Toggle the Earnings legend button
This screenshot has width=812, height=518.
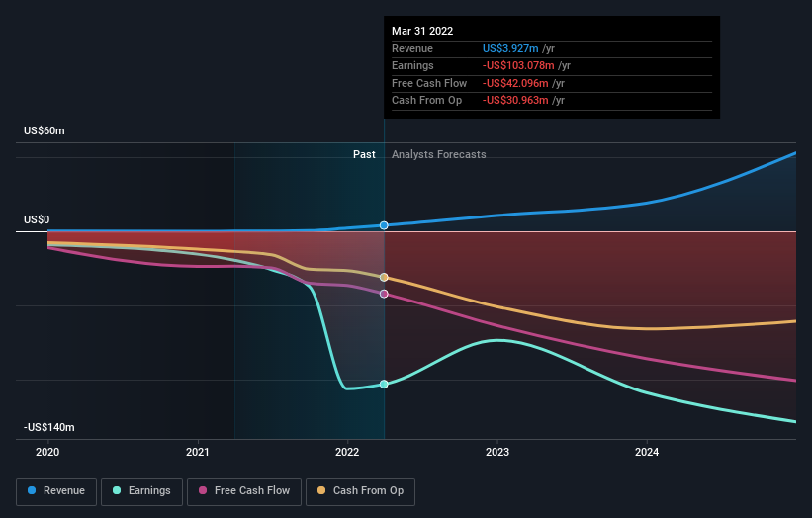tap(141, 491)
